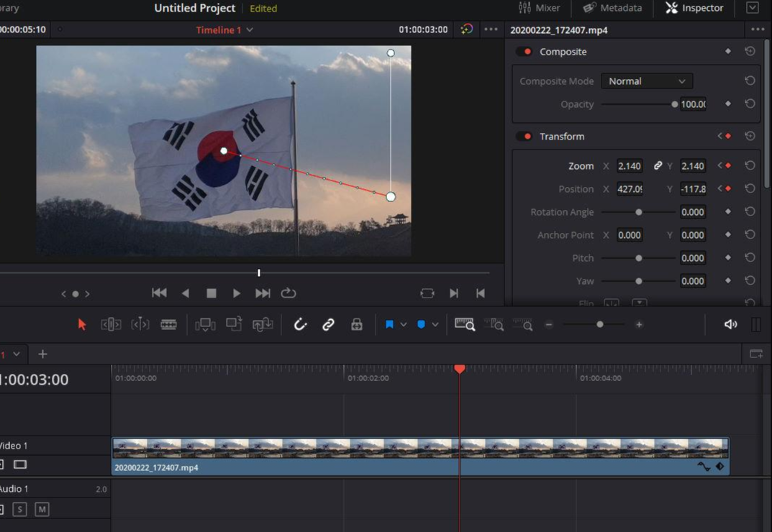Click Custom Zoom icon
The height and width of the screenshot is (532, 772).
click(523, 324)
